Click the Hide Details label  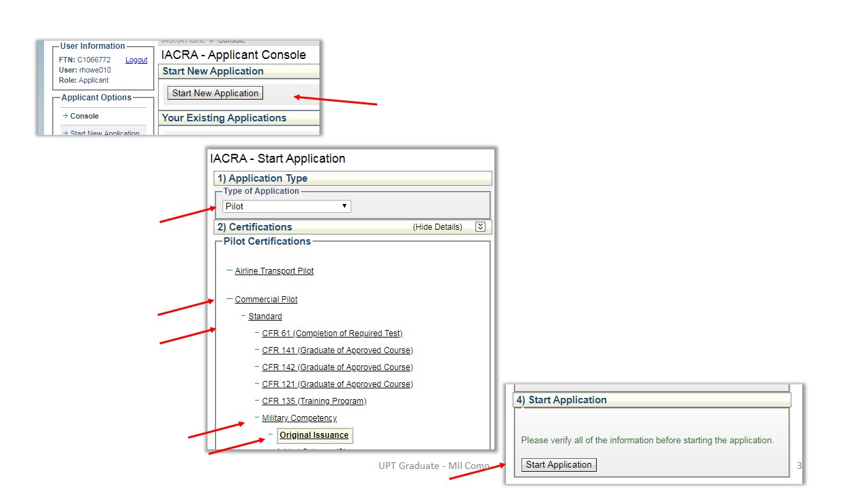coord(437,227)
